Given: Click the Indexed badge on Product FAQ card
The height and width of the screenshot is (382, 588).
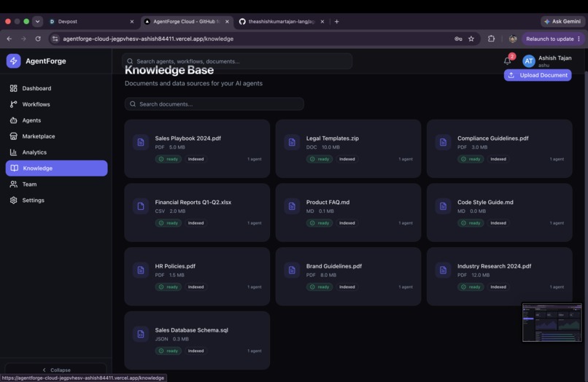Looking at the screenshot, I should click(x=347, y=223).
